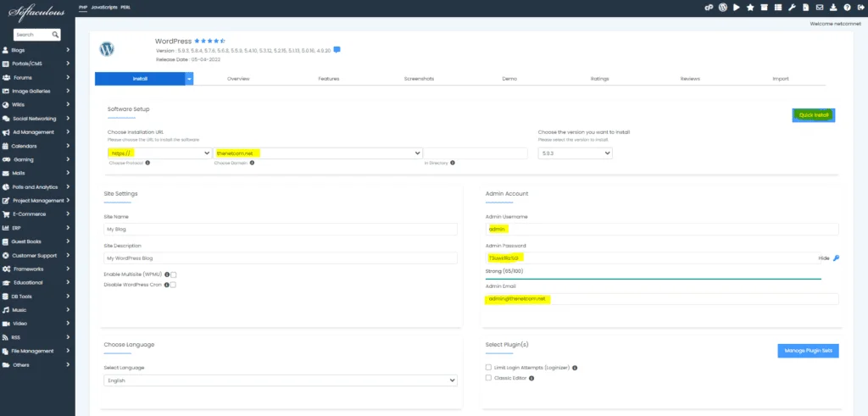
Task: Expand the Project Management category
Action: coord(68,200)
